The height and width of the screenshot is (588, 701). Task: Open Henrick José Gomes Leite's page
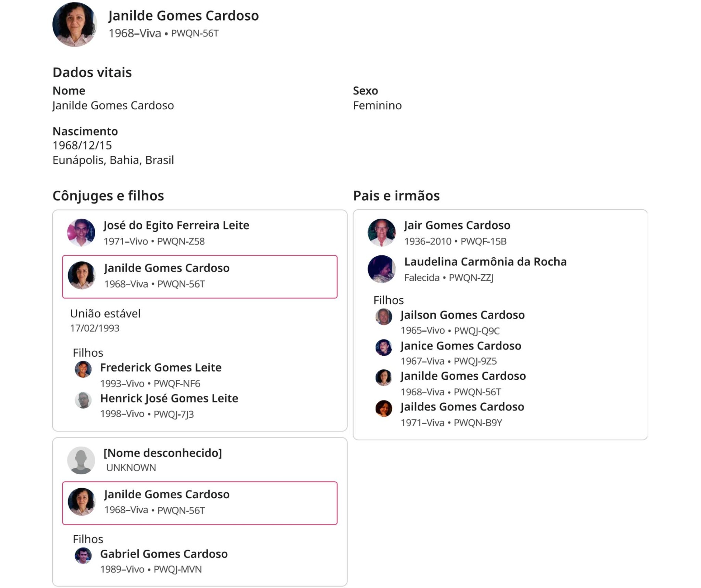click(x=169, y=398)
